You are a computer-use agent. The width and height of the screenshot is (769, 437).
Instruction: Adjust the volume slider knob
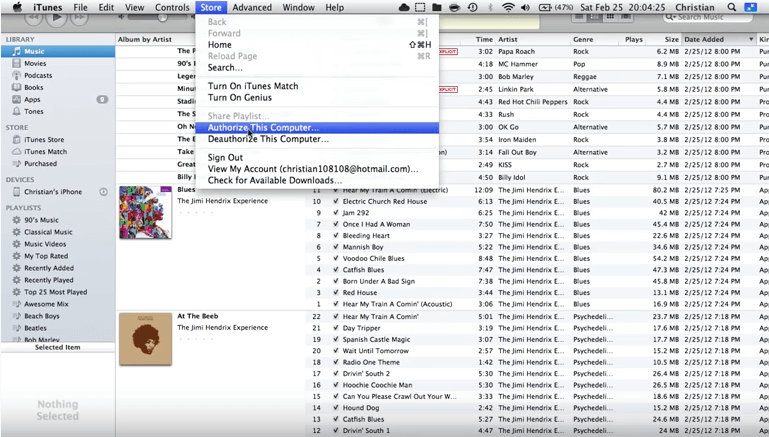click(162, 18)
